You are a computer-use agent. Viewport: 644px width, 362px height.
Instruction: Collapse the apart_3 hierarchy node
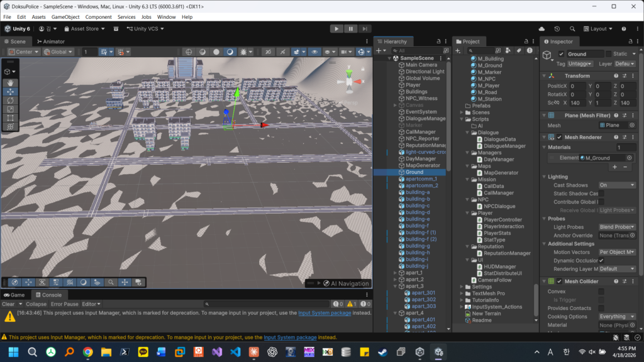[395, 286]
